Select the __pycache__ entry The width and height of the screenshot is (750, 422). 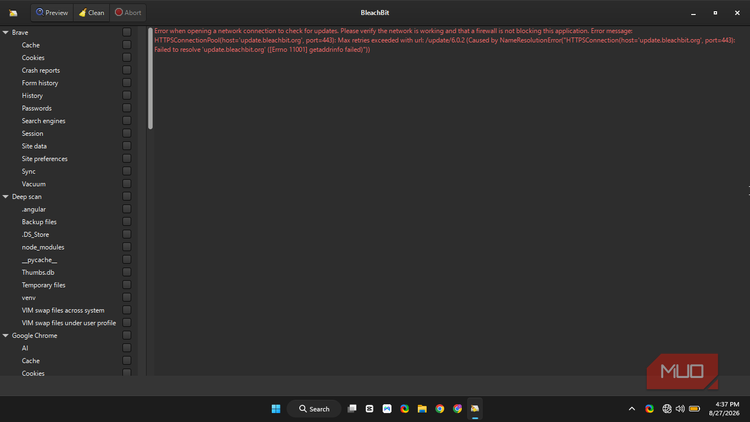click(39, 260)
